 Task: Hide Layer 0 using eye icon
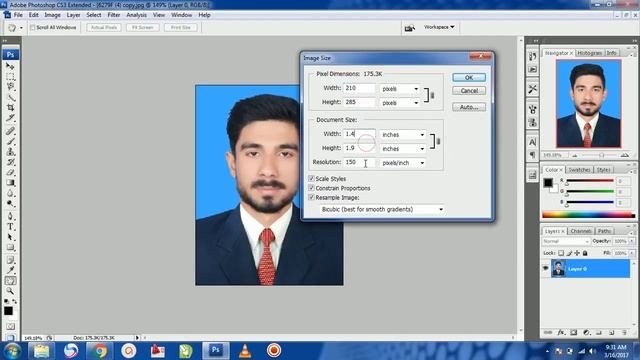546,269
